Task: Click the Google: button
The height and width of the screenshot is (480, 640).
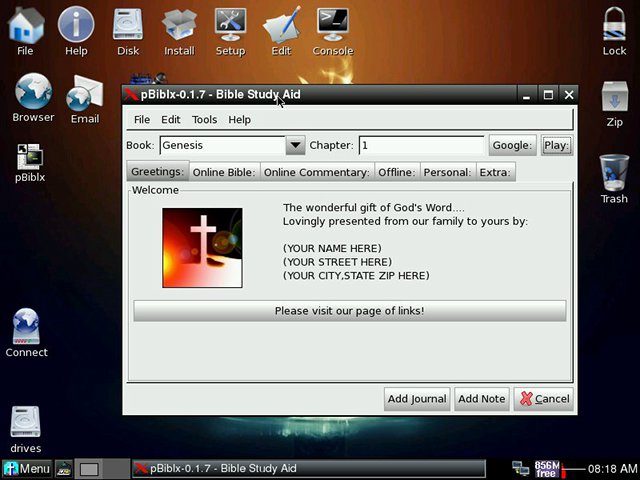Action: click(x=513, y=145)
